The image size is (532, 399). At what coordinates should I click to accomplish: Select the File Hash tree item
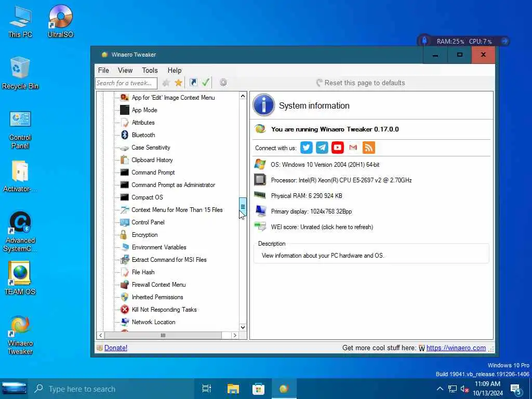pos(143,272)
